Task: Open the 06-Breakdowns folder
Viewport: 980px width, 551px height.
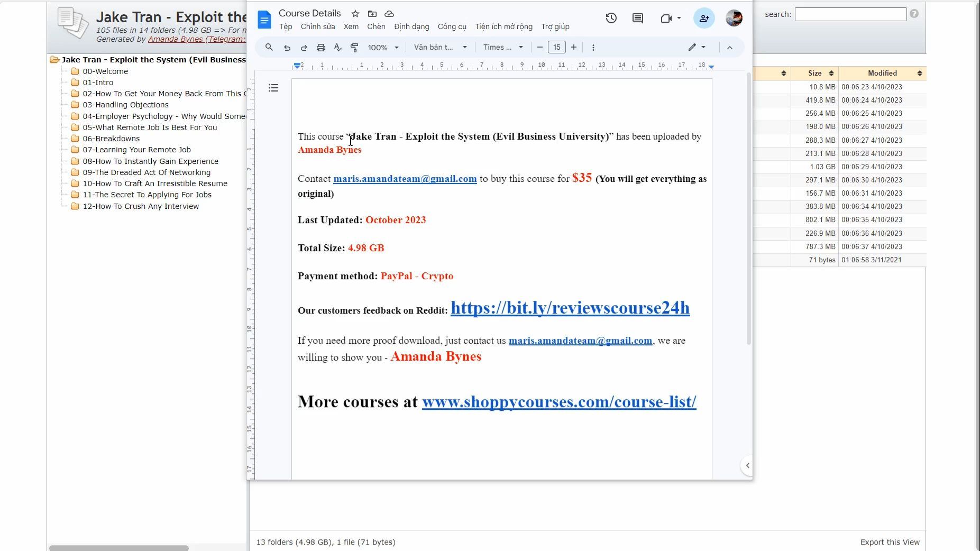Action: pyautogui.click(x=111, y=139)
